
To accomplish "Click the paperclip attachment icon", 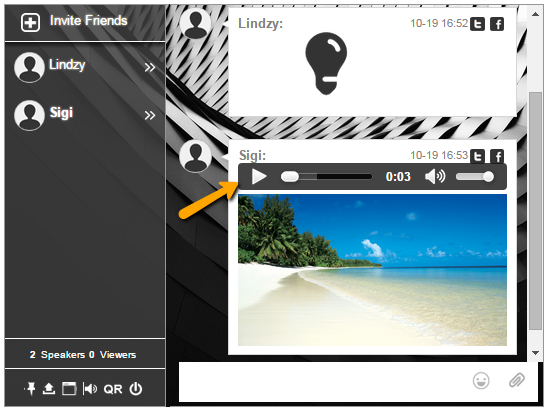I will click(517, 380).
